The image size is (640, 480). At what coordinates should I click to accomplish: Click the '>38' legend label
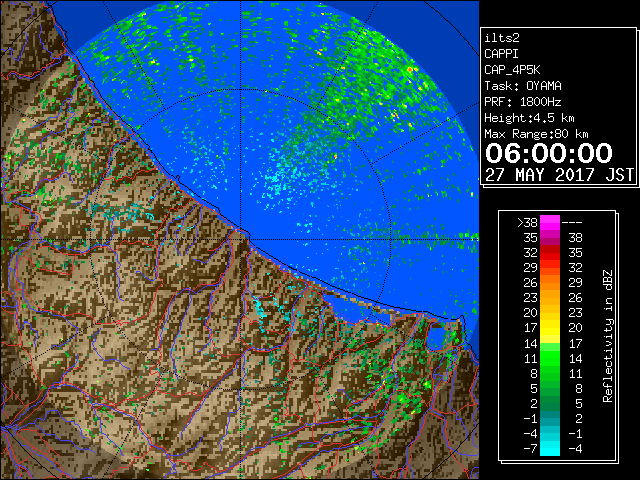coord(527,223)
